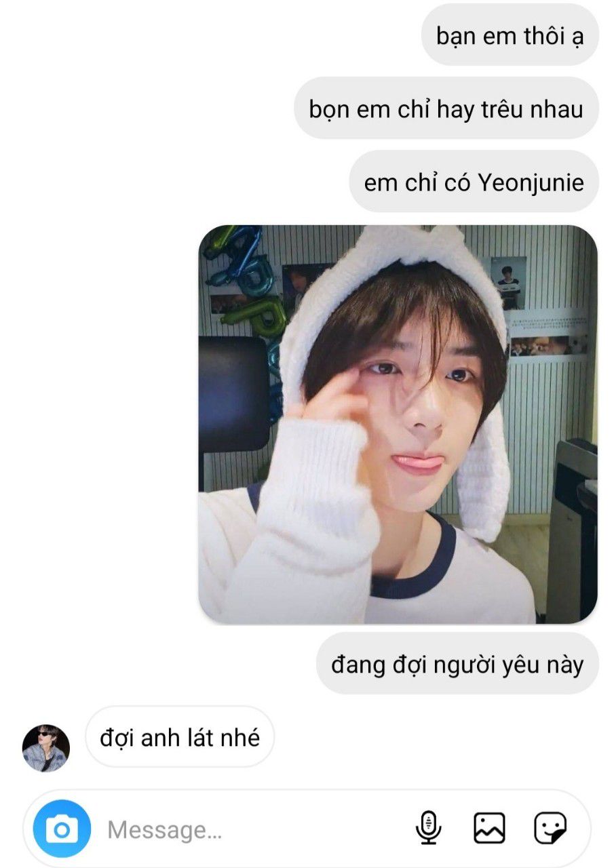Screen dimensions: 614x868
Task: Select the "bạn em thôi ạ" message
Action: pyautogui.click(x=510, y=37)
